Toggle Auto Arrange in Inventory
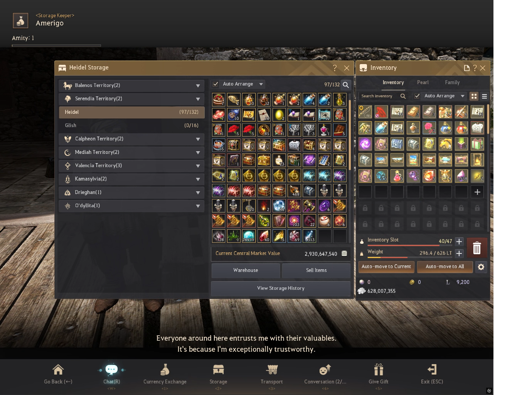 click(417, 96)
